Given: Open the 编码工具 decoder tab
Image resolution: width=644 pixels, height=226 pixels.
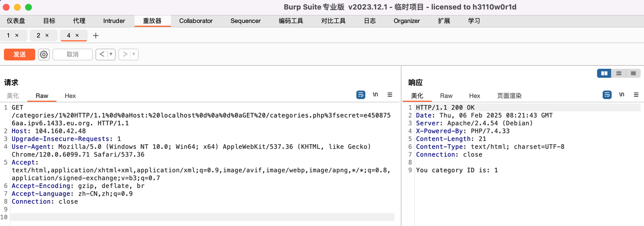Looking at the screenshot, I should click(291, 21).
